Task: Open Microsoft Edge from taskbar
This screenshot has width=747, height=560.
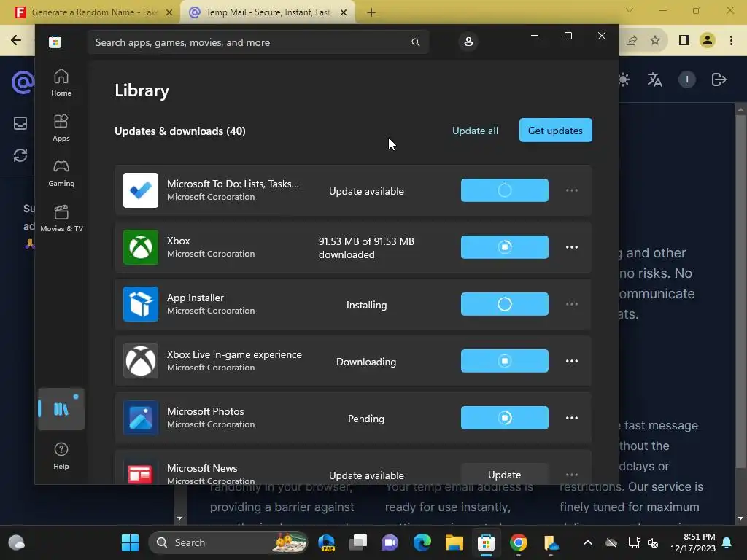Action: coord(422,542)
